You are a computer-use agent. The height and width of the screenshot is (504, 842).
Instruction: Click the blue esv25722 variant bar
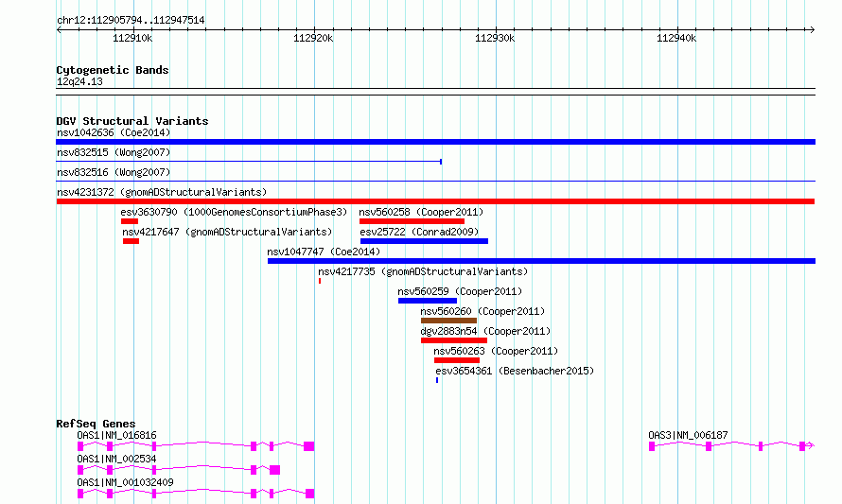click(424, 241)
